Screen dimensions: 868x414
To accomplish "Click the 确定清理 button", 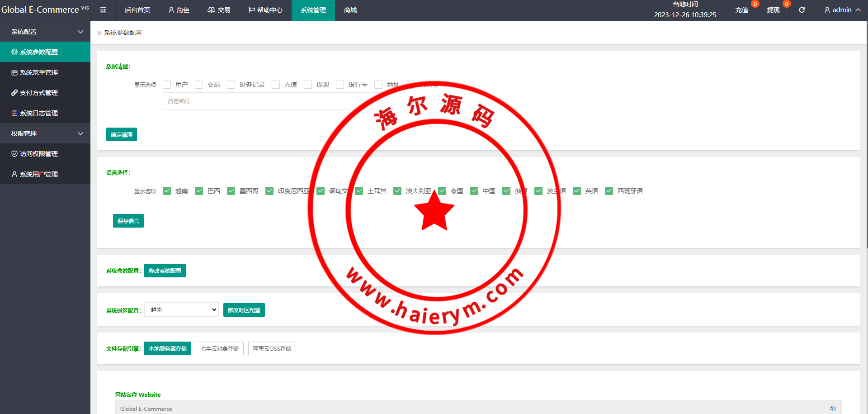I will (x=122, y=134).
